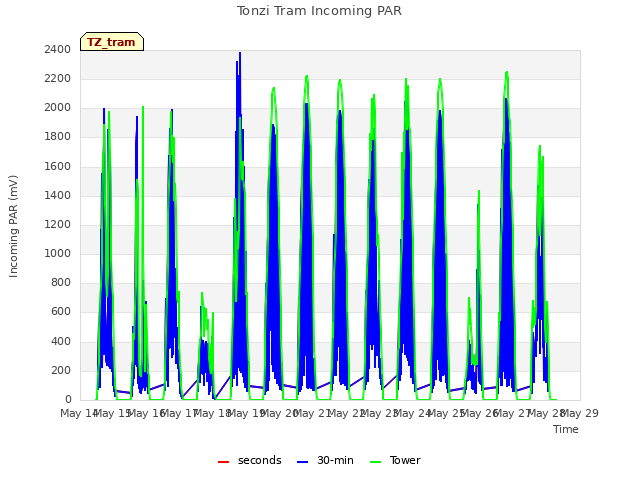
Task: Click the green Tower legend color marker
Action: [376, 462]
